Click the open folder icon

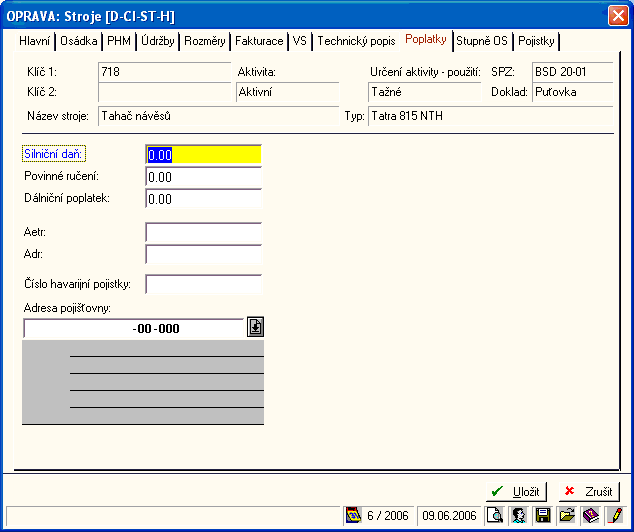point(567,515)
